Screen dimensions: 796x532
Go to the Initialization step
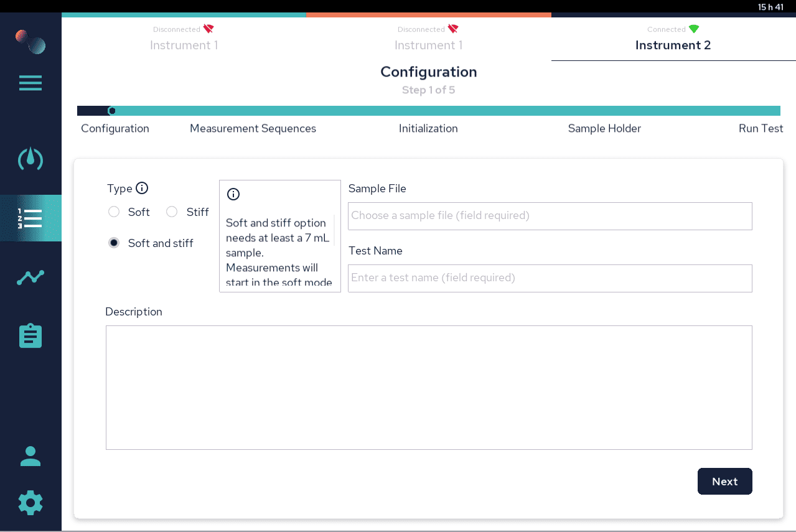tap(428, 128)
